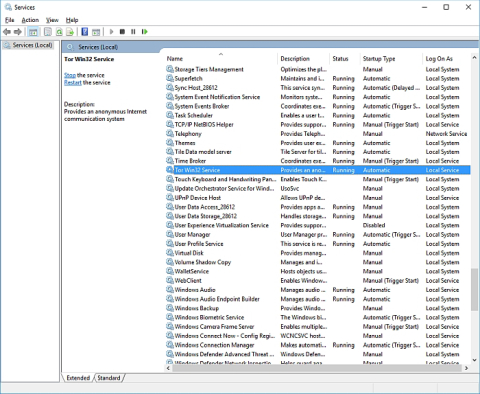Click gear icon beside Volume Shadow Copy
This screenshot has width=480, height=394.
pyautogui.click(x=170, y=262)
